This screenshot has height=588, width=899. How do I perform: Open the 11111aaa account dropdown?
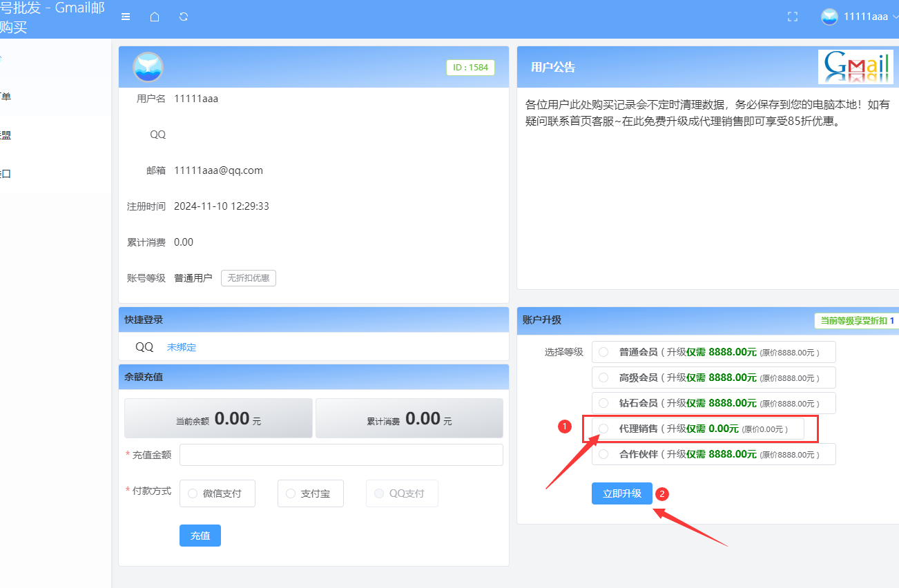point(867,17)
